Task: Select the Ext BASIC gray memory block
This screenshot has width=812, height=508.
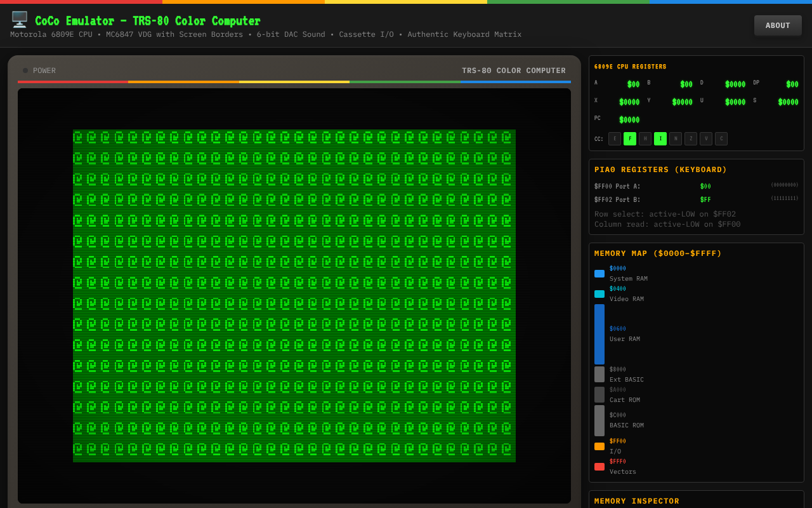Action: pos(599,374)
